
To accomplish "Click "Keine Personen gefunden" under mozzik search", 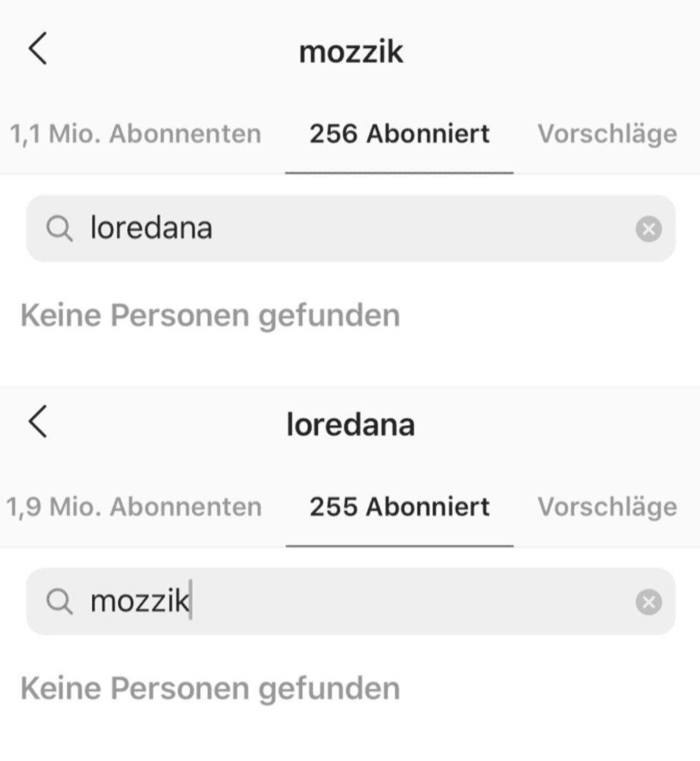I will pyautogui.click(x=210, y=688).
